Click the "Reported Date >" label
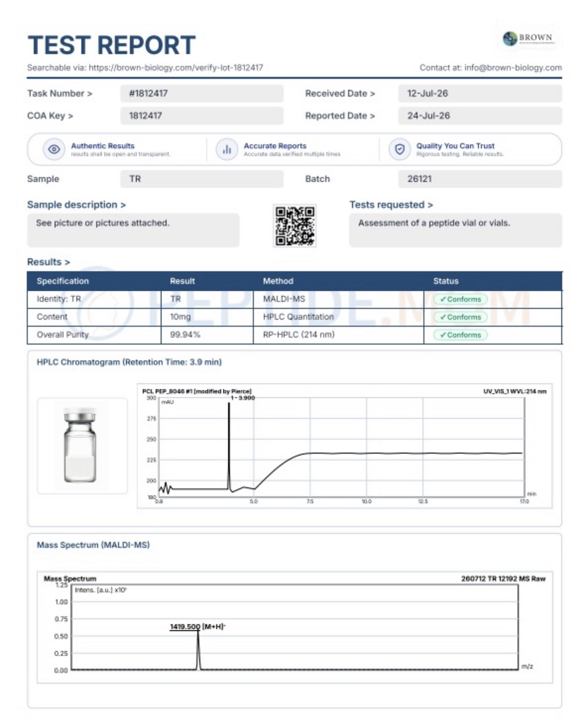Screen dimensions: 588x726 (340, 116)
